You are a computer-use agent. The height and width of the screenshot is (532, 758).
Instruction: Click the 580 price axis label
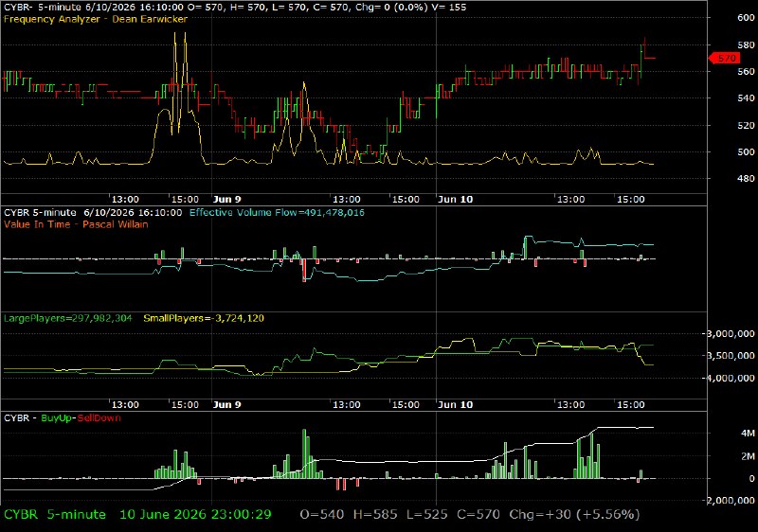746,44
